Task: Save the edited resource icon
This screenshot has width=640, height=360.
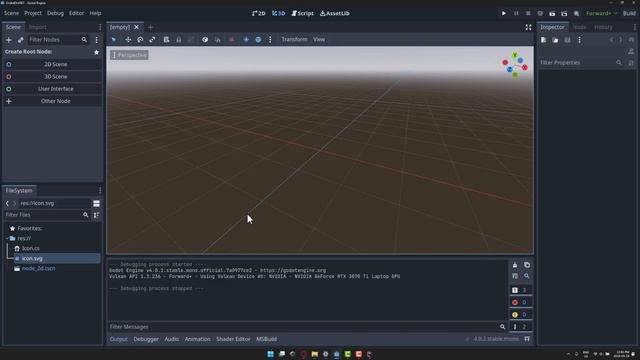Action: pos(567,40)
